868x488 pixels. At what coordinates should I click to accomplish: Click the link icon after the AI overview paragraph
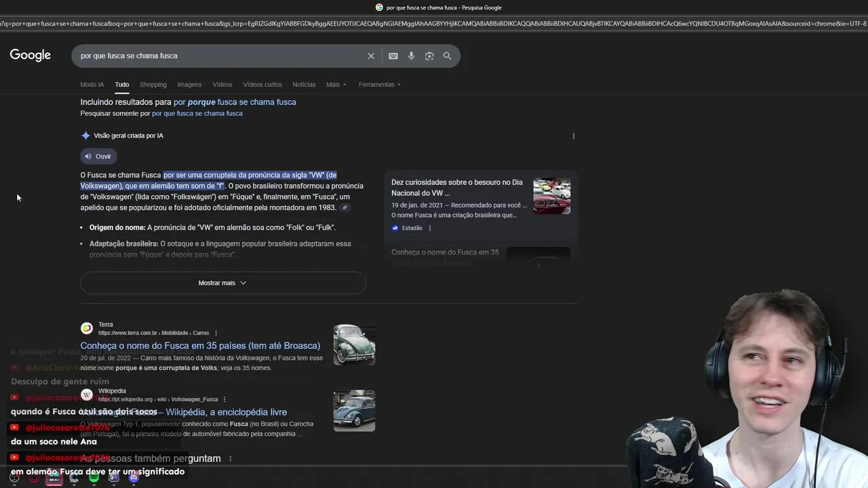tap(344, 207)
